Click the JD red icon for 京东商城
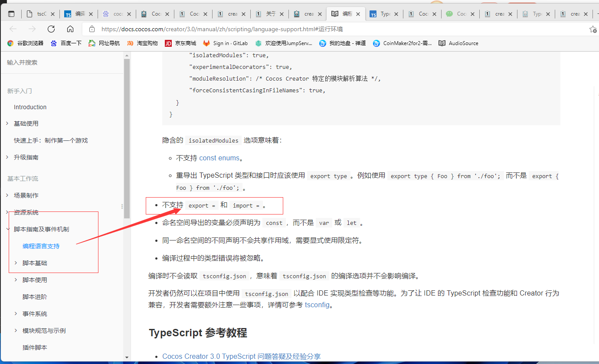The width and height of the screenshot is (599, 364). 168,43
